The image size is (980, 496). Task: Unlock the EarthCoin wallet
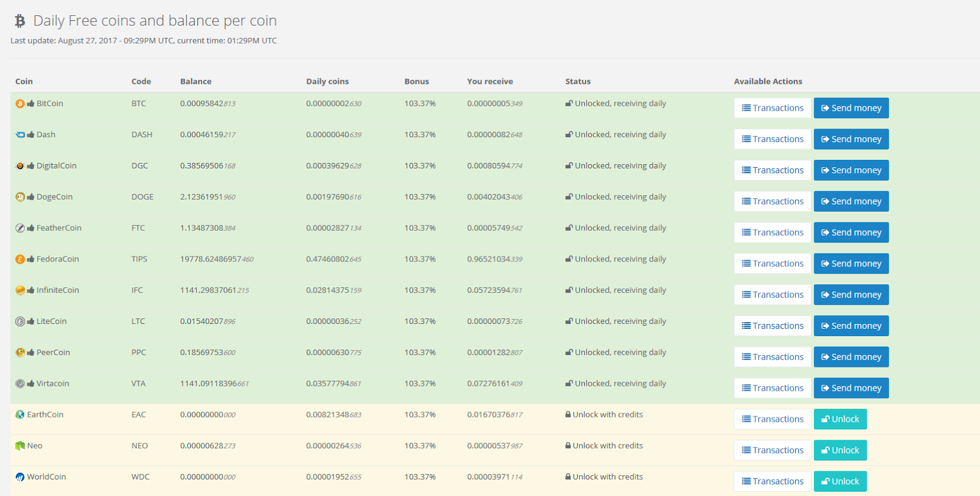pos(840,419)
